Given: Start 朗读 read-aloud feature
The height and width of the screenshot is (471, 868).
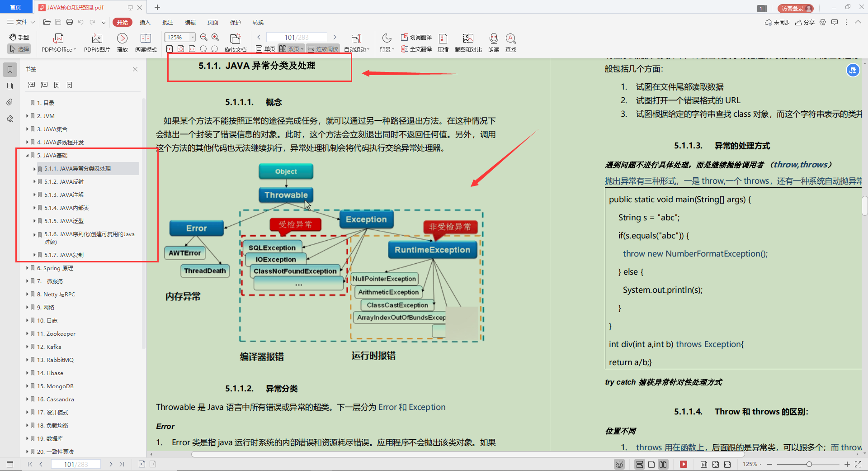Looking at the screenshot, I should pyautogui.click(x=493, y=42).
